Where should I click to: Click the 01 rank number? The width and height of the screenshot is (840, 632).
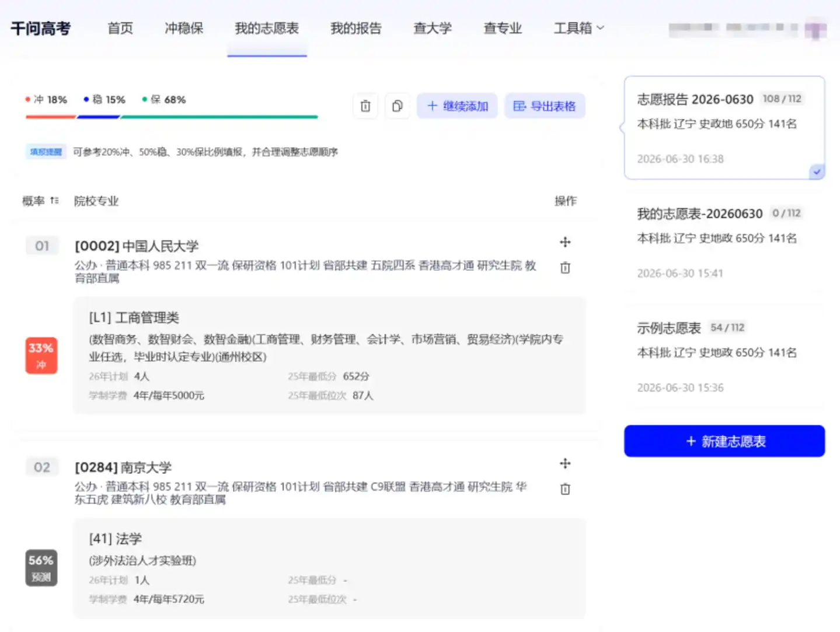pos(42,246)
